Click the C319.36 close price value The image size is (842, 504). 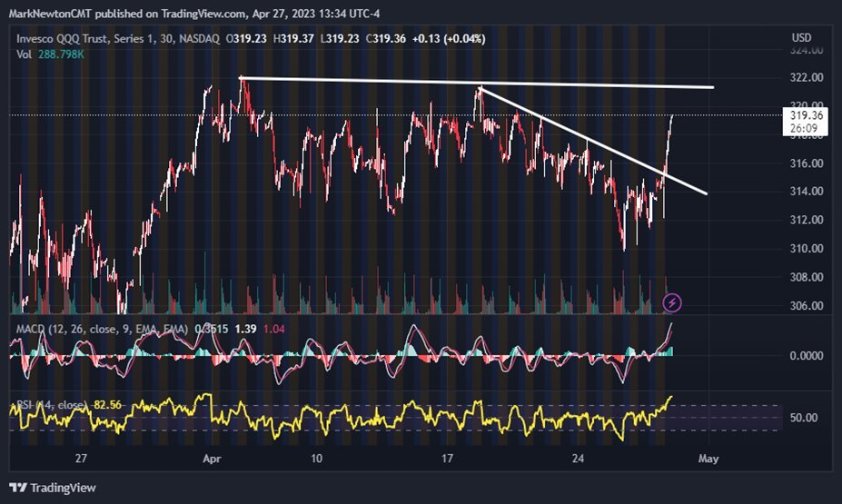coord(385,39)
